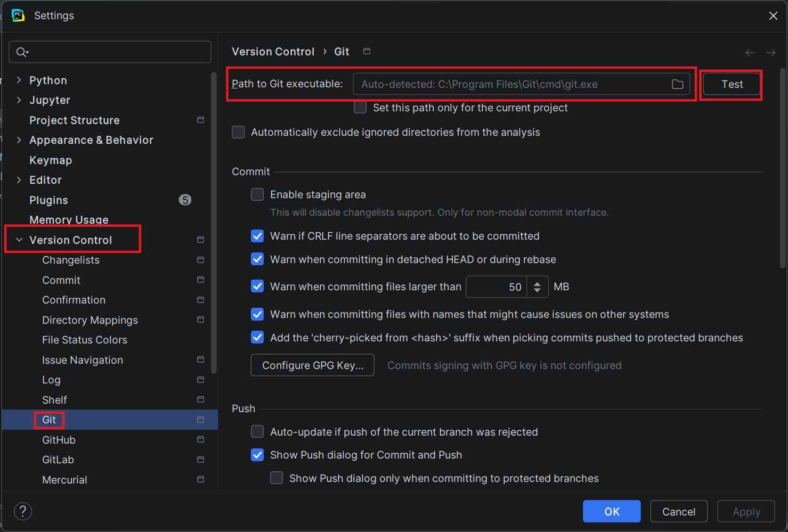Click the Plugins update count badge
Screen dimensions: 788x532
[x=185, y=200]
